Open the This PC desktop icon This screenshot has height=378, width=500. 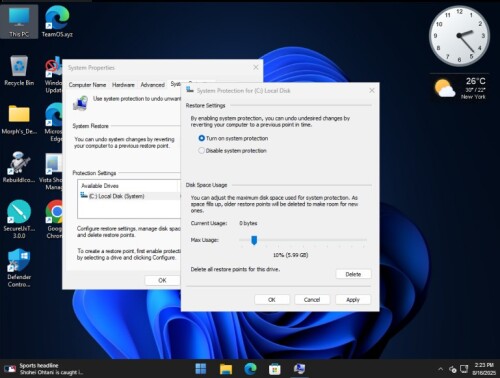point(19,22)
